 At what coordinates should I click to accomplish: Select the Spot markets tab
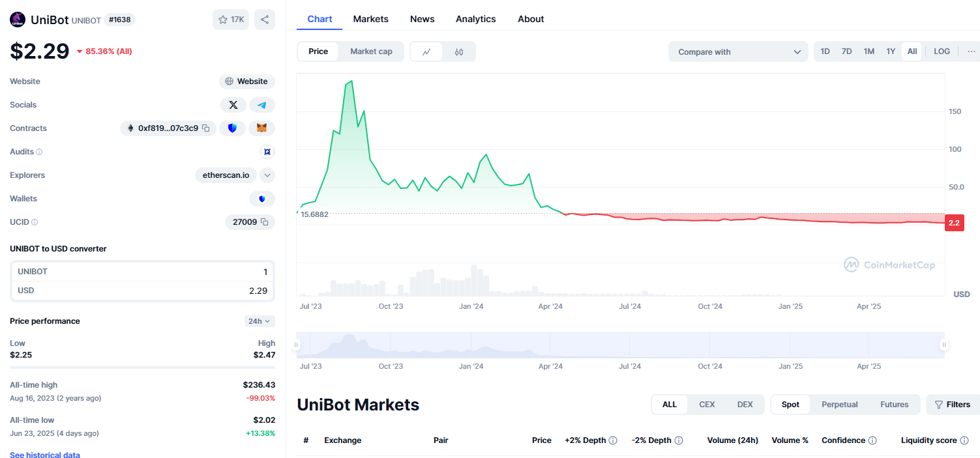(790, 405)
